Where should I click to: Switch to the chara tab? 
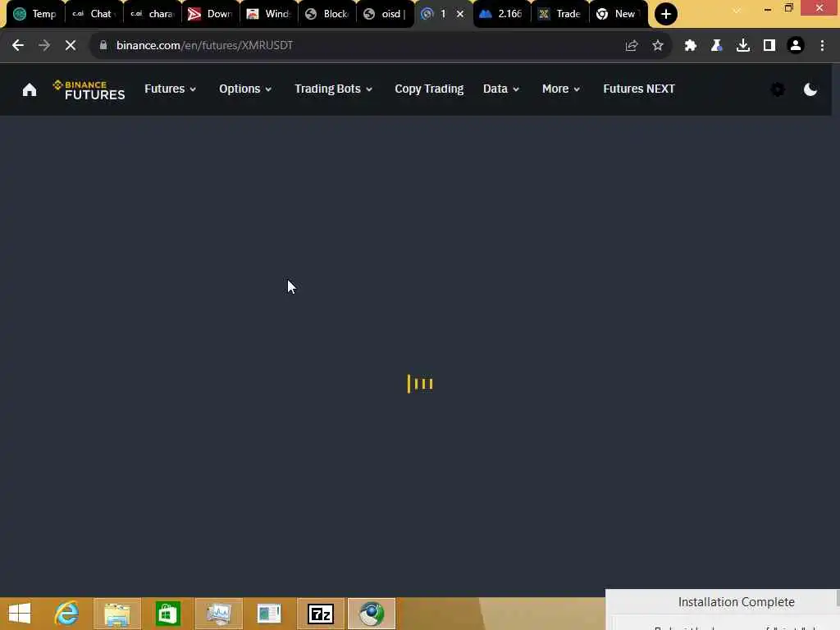click(152, 14)
